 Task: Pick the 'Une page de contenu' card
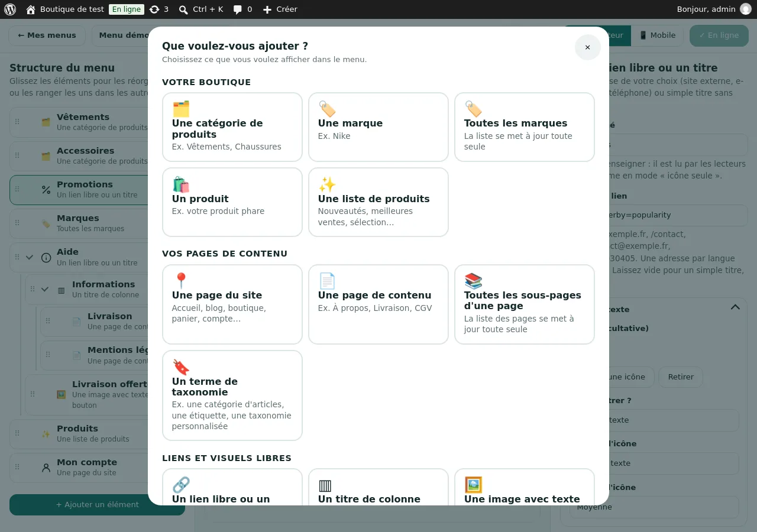(x=378, y=304)
